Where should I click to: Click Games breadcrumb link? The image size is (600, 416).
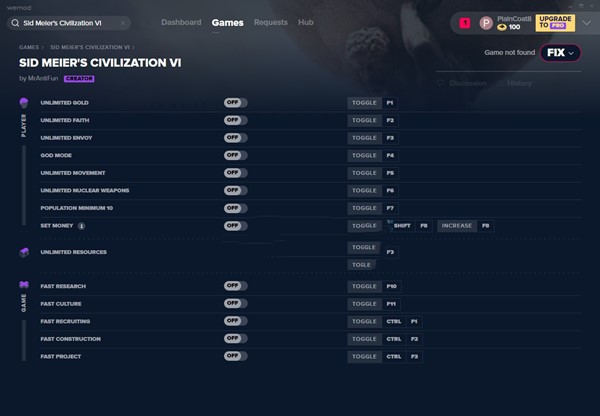pos(29,47)
